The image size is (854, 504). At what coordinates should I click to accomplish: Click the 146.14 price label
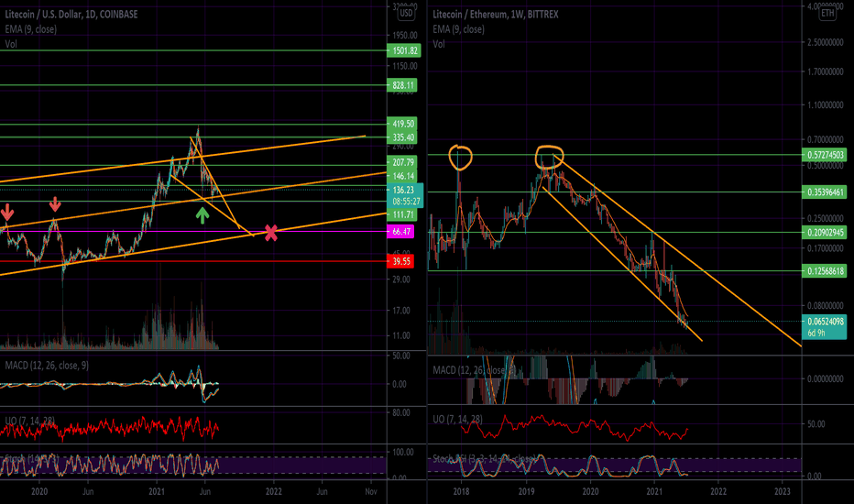[x=402, y=176]
